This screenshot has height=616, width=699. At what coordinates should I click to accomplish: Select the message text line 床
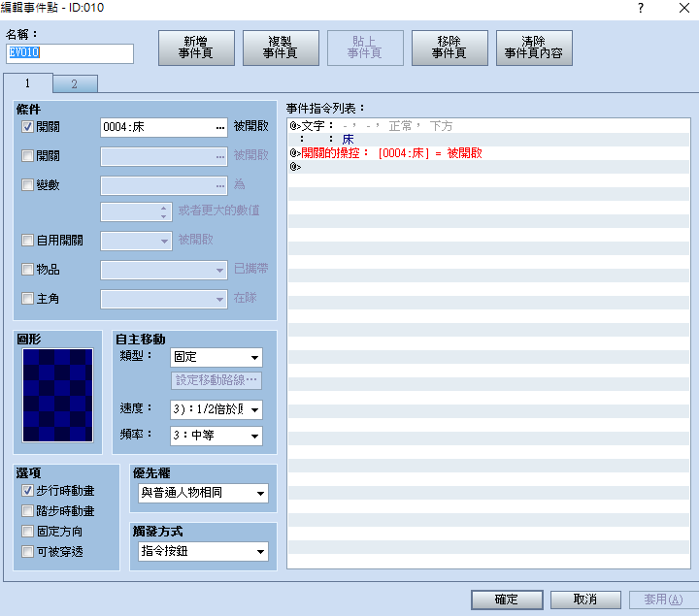488,140
